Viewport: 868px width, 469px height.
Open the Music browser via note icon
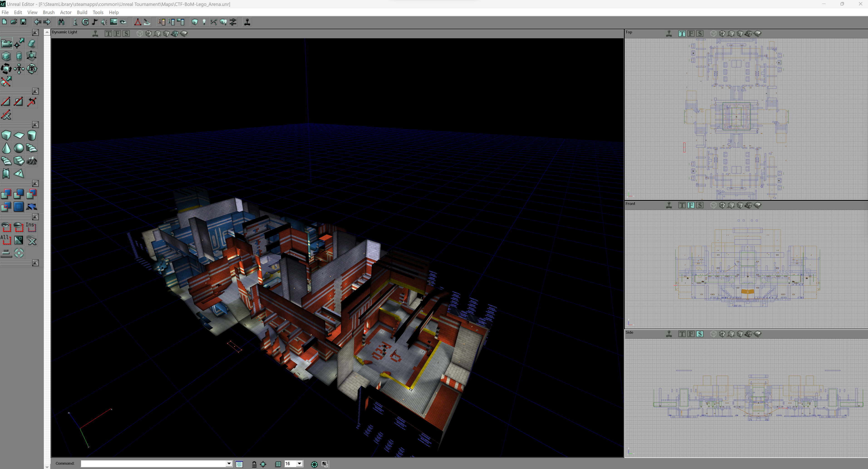click(95, 22)
